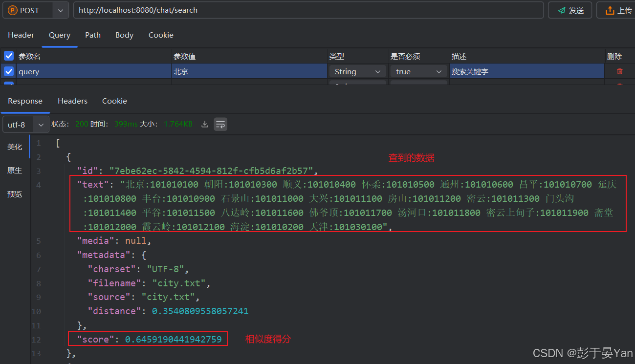Click the "charset": "UTF-8" line
Screen dimensions: 635x364
(138, 269)
